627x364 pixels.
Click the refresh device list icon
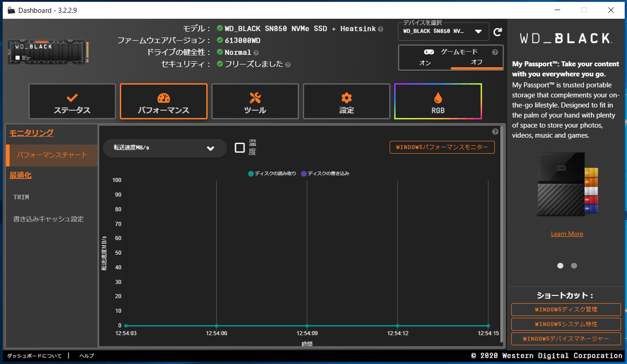pos(498,32)
